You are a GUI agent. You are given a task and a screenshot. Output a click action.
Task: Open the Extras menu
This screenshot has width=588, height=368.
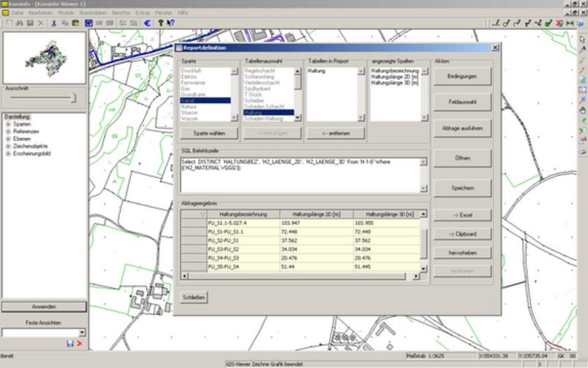click(143, 12)
